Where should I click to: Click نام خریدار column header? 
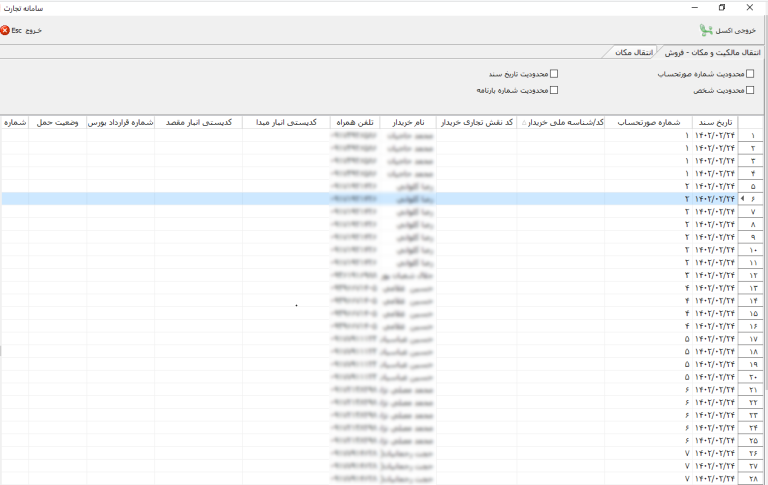point(408,122)
